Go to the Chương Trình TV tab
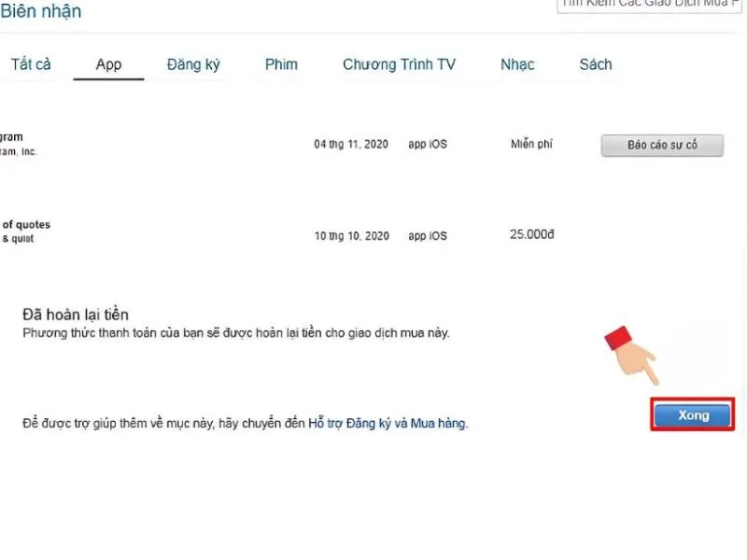The height and width of the screenshot is (560, 747). tap(400, 64)
